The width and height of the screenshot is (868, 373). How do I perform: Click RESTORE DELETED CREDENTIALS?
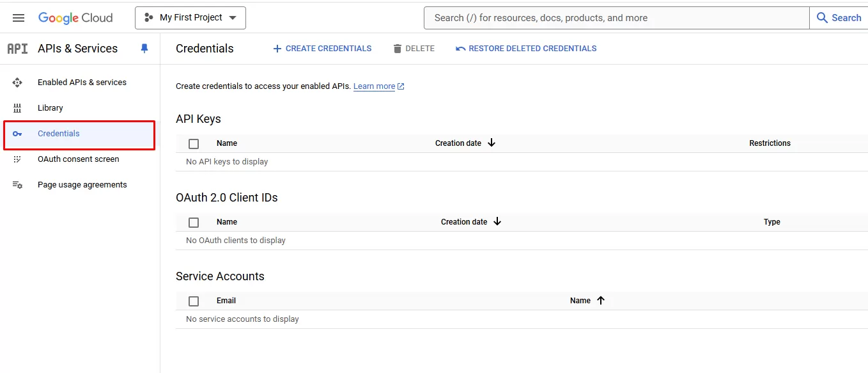(526, 49)
